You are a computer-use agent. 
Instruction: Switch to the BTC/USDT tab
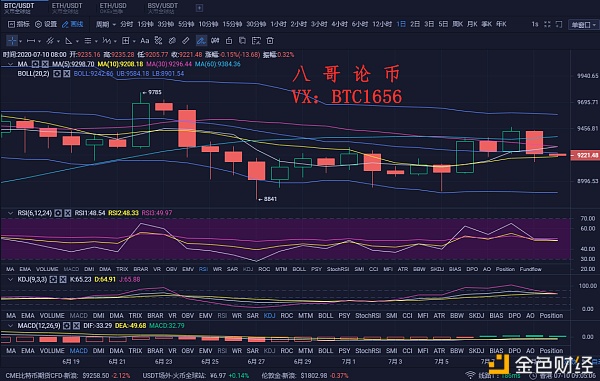pyautogui.click(x=19, y=8)
